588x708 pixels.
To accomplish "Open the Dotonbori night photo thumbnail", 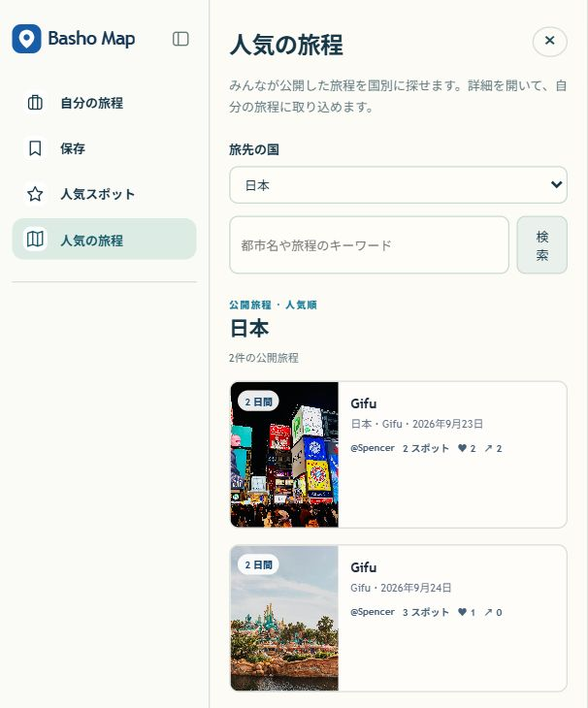I will [284, 455].
